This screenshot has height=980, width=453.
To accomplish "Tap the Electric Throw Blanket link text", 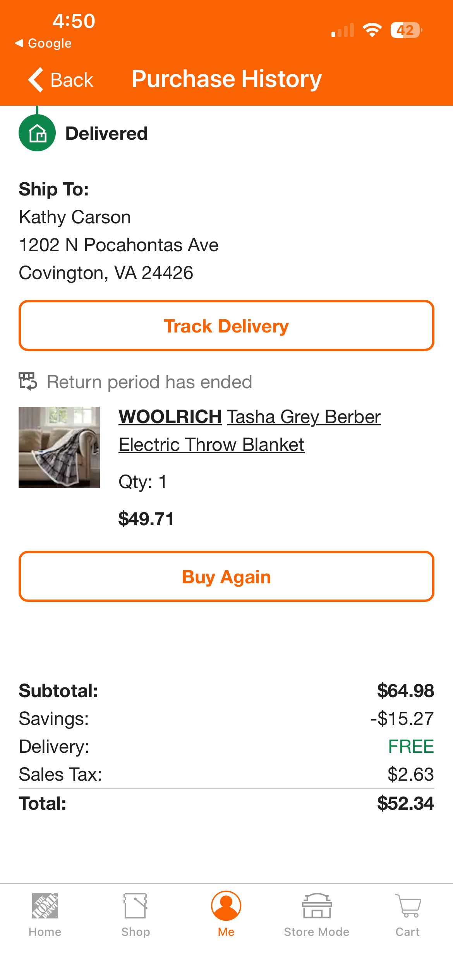I will pos(211,445).
